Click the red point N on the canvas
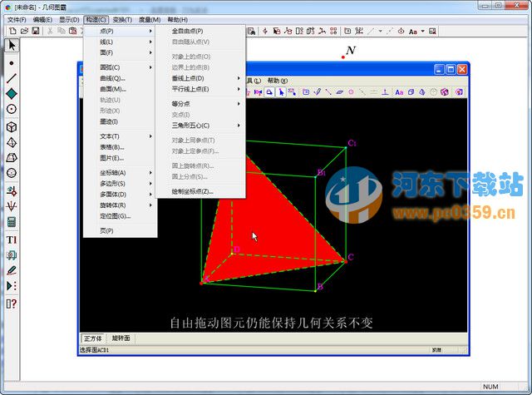Screen dimensions: 532x395 point(343,57)
